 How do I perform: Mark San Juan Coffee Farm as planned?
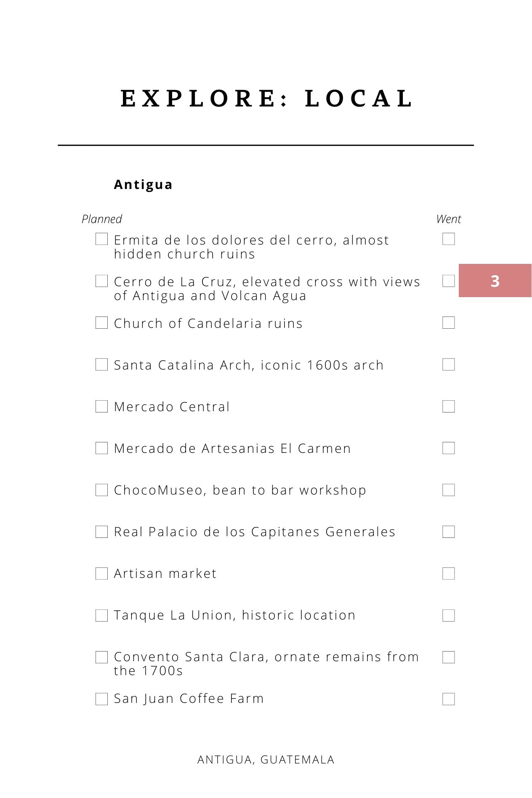(101, 699)
